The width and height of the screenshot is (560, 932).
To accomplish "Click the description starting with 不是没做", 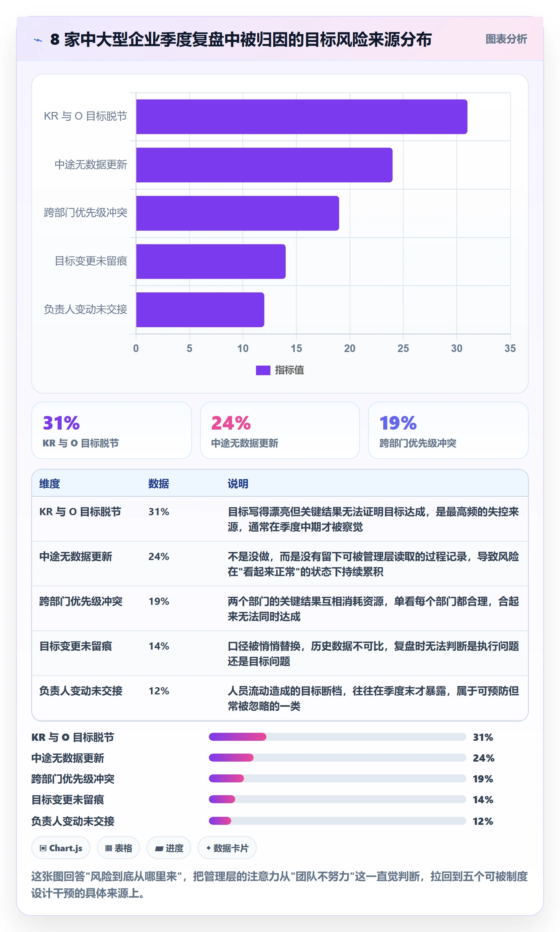I will (373, 564).
